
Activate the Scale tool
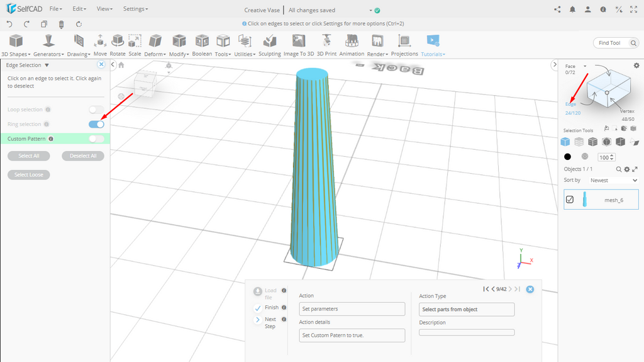(x=135, y=42)
